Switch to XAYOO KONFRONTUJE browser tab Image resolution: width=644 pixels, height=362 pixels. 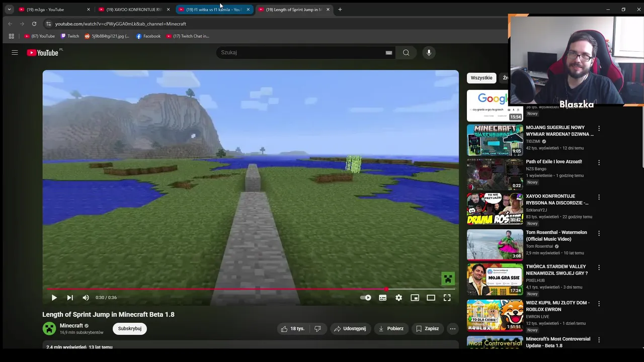tap(134, 10)
